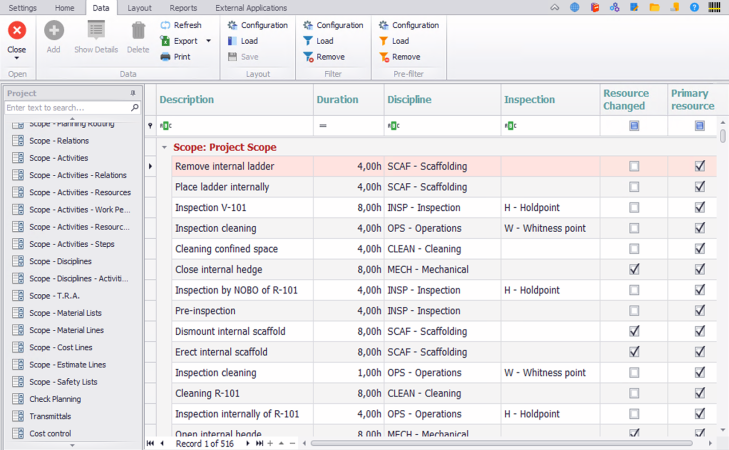Click the red Close icon
The width and height of the screenshot is (729, 450).
17,31
